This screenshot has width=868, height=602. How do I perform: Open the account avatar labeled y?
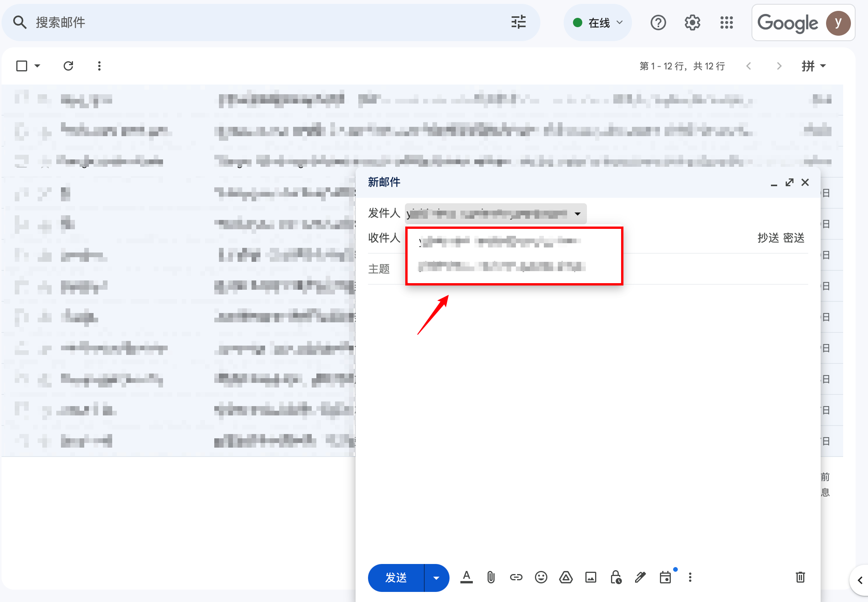[838, 23]
